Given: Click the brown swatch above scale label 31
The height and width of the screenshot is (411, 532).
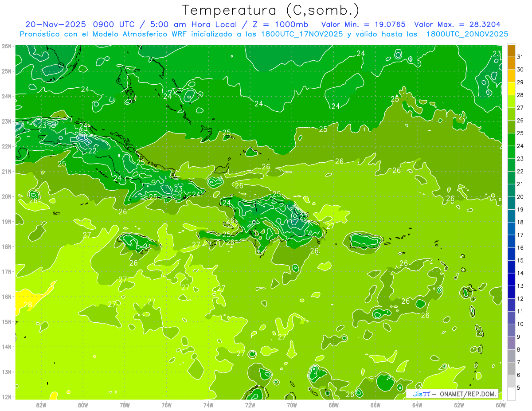Looking at the screenshot, I should point(511,51).
